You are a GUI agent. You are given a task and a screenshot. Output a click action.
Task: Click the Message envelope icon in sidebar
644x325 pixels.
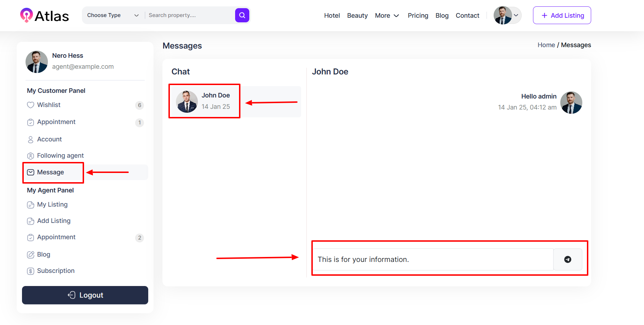31,172
